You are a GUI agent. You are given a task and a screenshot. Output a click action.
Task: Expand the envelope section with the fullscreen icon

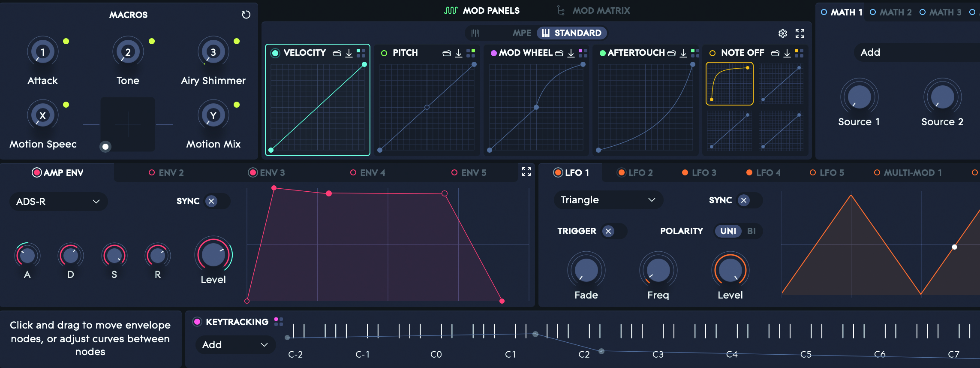pos(526,172)
